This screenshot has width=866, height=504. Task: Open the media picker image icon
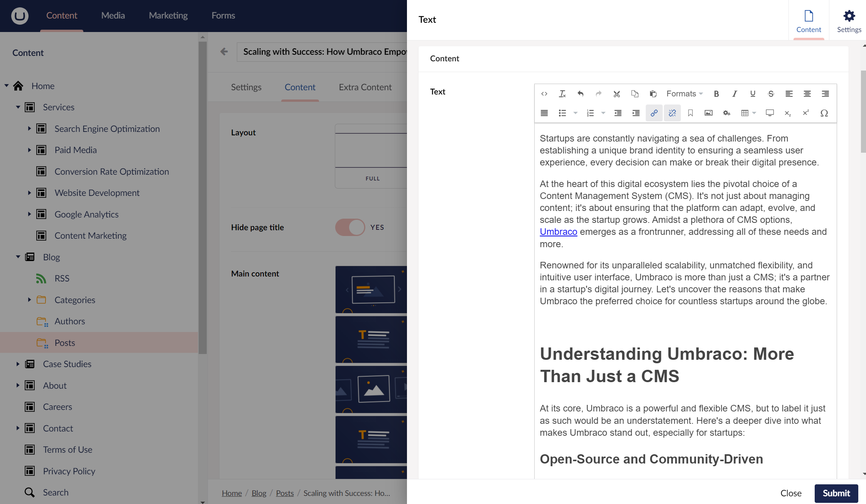(x=708, y=113)
